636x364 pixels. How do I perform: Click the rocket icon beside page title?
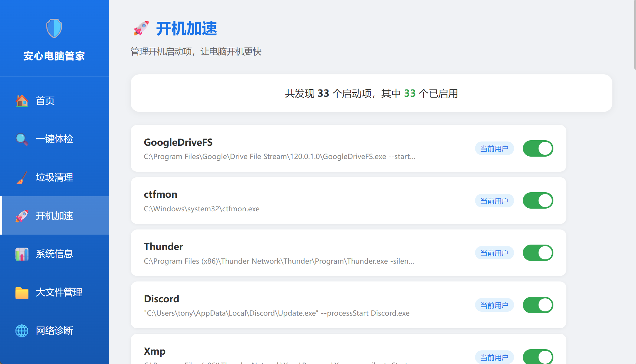coord(141,29)
